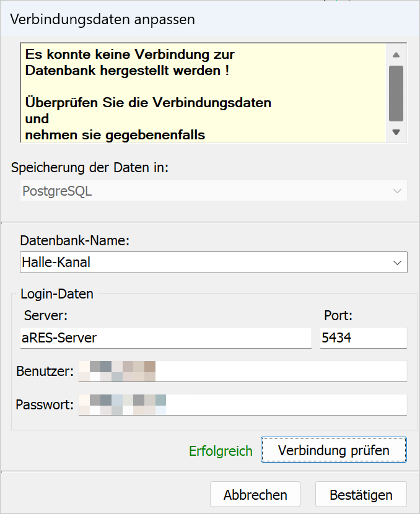Click the message box scrollbar thumb
The width and height of the screenshot is (420, 514).
(x=396, y=93)
